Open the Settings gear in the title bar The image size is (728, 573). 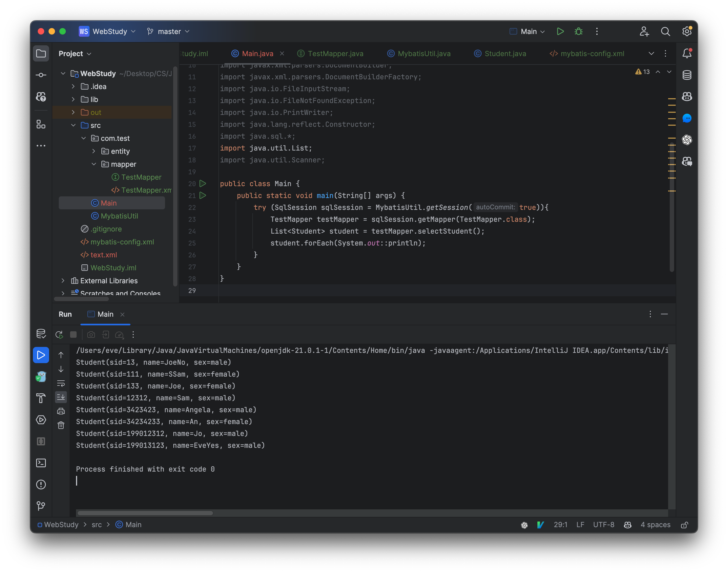pos(687,31)
